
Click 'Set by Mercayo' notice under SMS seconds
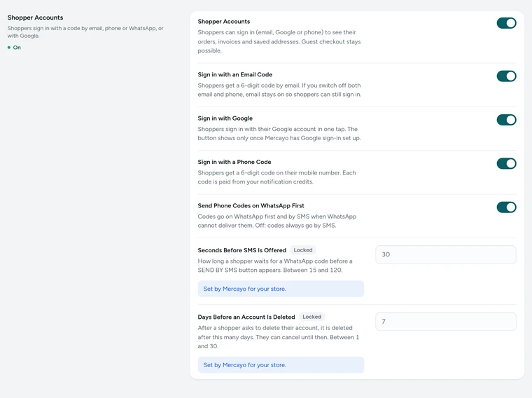tap(281, 289)
